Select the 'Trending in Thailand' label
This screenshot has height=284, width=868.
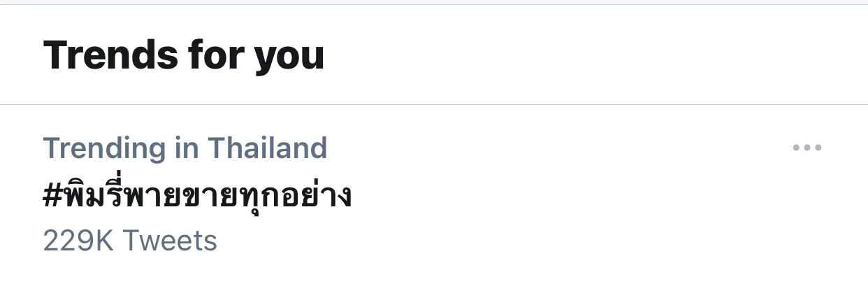tap(185, 148)
